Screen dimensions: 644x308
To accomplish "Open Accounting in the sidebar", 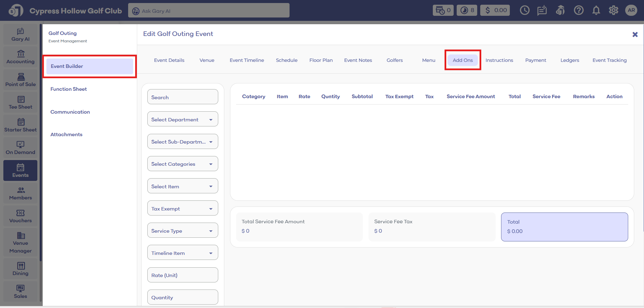I will 21,57.
